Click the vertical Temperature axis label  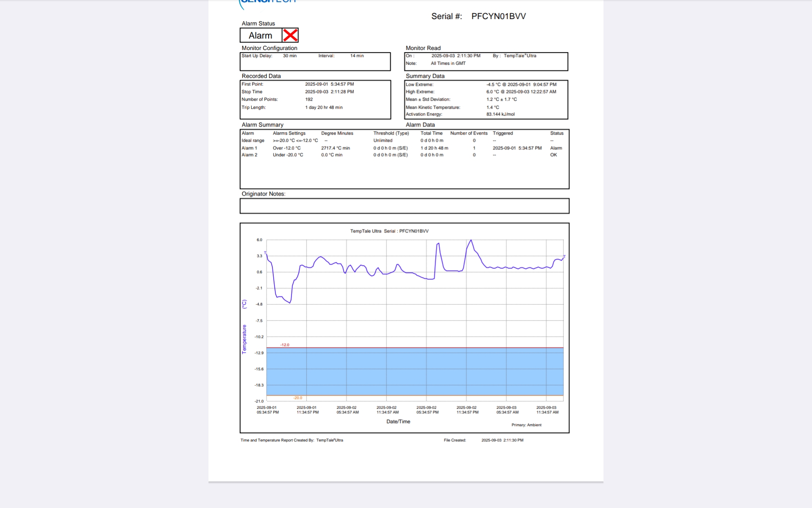[244, 339]
